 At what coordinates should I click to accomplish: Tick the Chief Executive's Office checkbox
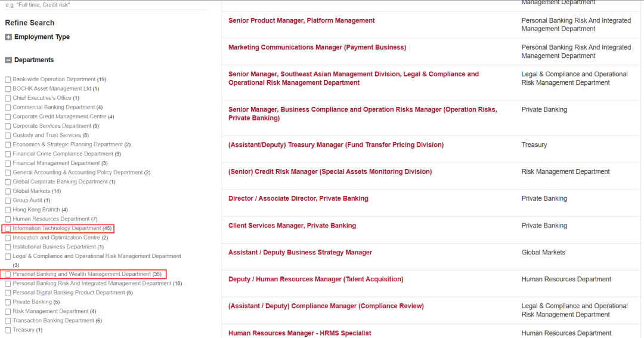pyautogui.click(x=8, y=99)
